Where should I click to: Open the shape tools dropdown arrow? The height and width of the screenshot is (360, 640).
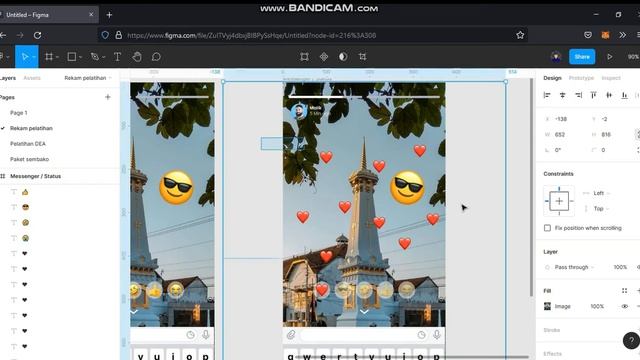[80, 57]
